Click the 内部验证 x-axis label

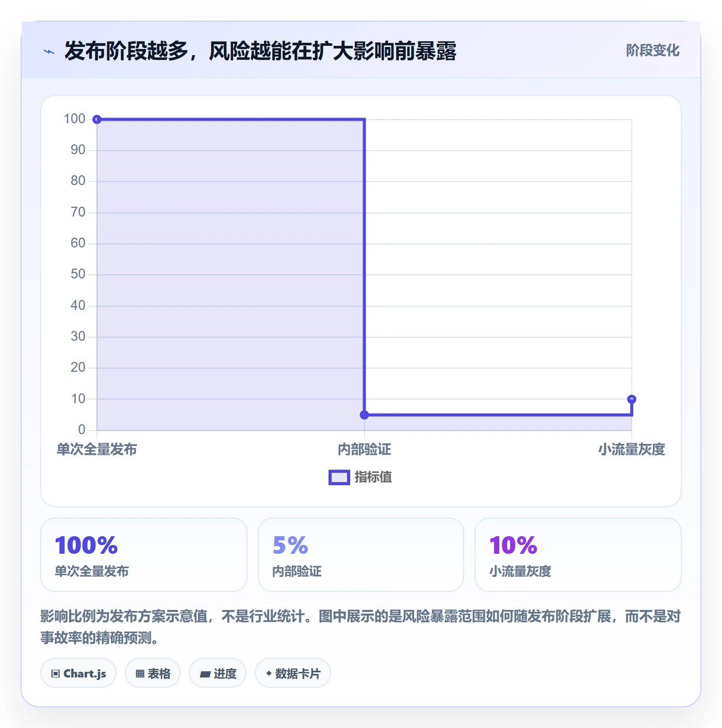[x=365, y=450]
